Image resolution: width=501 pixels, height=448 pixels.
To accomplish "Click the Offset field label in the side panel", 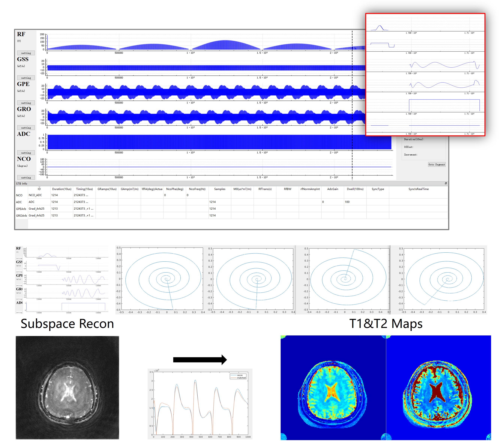I will [x=409, y=147].
